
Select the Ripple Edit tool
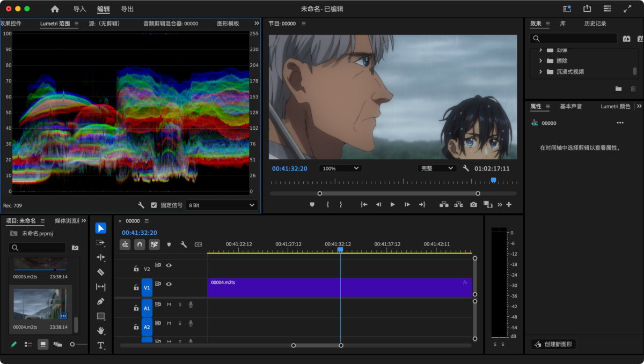(100, 257)
